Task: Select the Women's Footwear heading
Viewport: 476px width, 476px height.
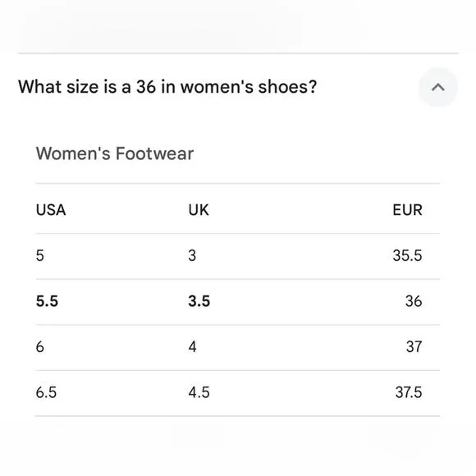Action: coord(115,153)
